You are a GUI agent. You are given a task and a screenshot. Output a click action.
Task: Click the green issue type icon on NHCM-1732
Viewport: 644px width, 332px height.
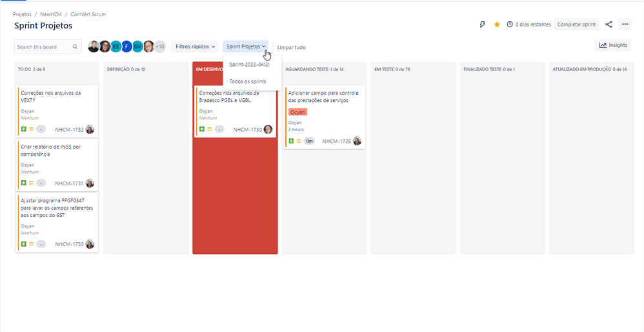[24, 129]
